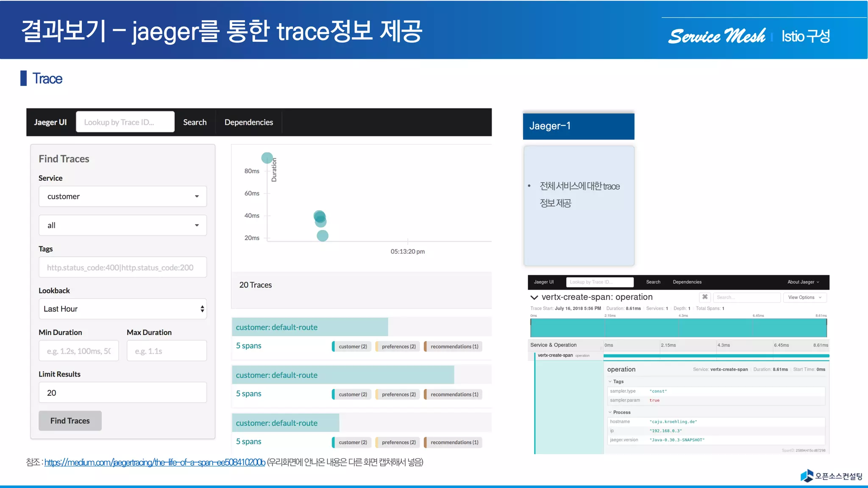Click the keyboard shortcuts command icon
Image resolution: width=868 pixels, height=488 pixels.
tap(705, 297)
